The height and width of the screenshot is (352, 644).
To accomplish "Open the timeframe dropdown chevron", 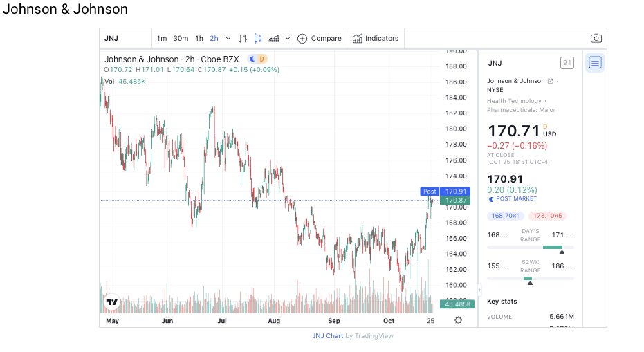I will click(228, 39).
